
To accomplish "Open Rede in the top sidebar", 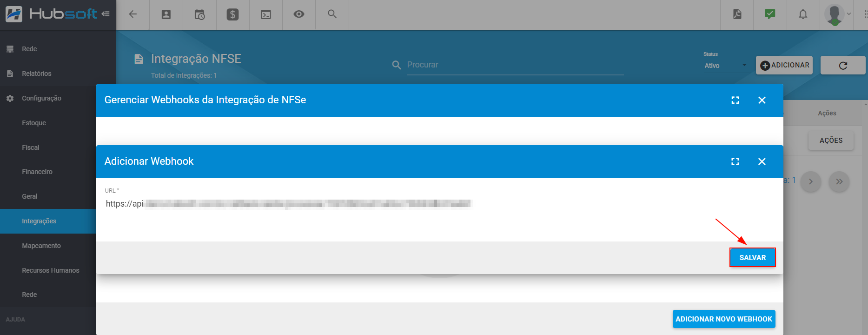I will click(x=29, y=49).
